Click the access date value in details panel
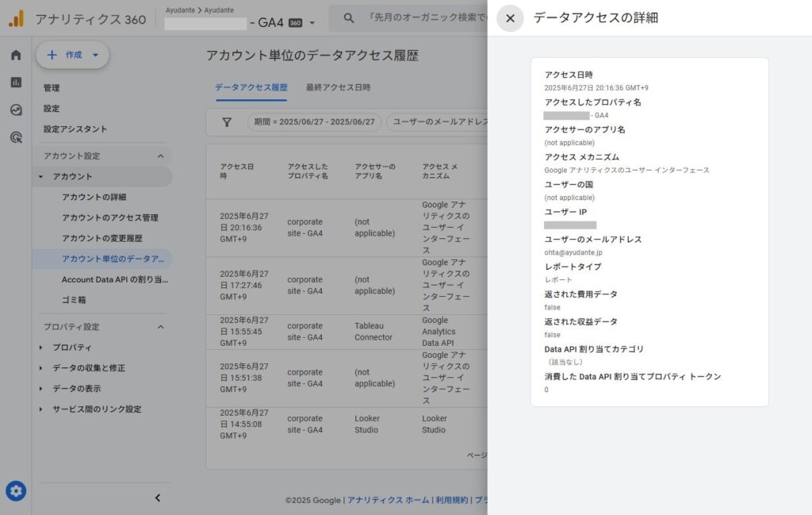Viewport: 812px width, 515px height. coord(596,88)
